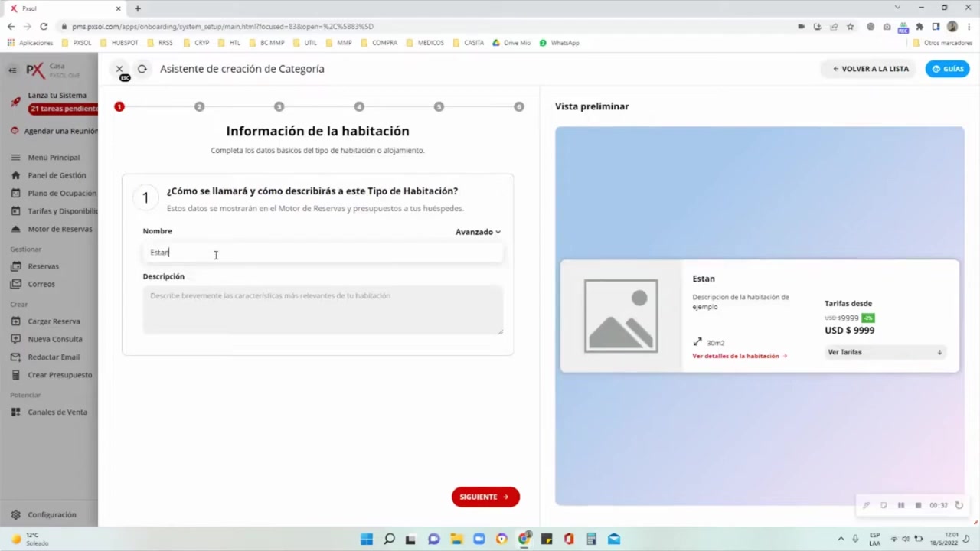Select Motor de Reservas in the sidebar
980x551 pixels.
click(60, 229)
